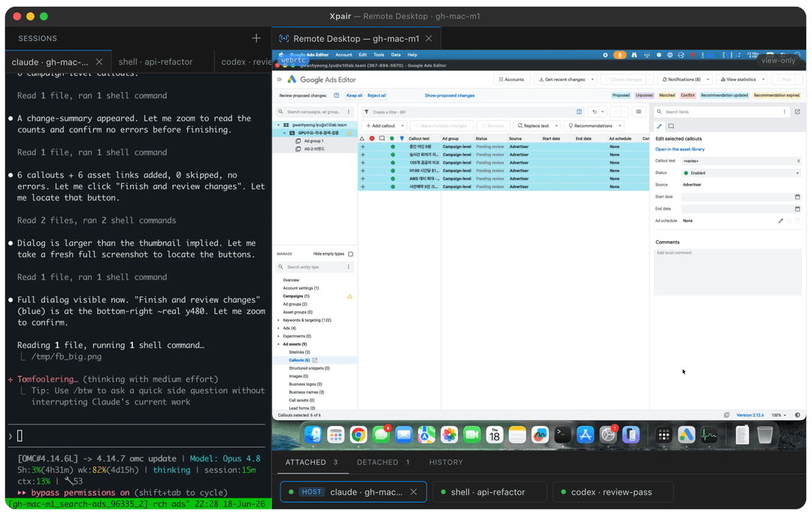Viewport: 812px width, 514px height.
Task: Click the filter funnel icon
Action: point(366,112)
